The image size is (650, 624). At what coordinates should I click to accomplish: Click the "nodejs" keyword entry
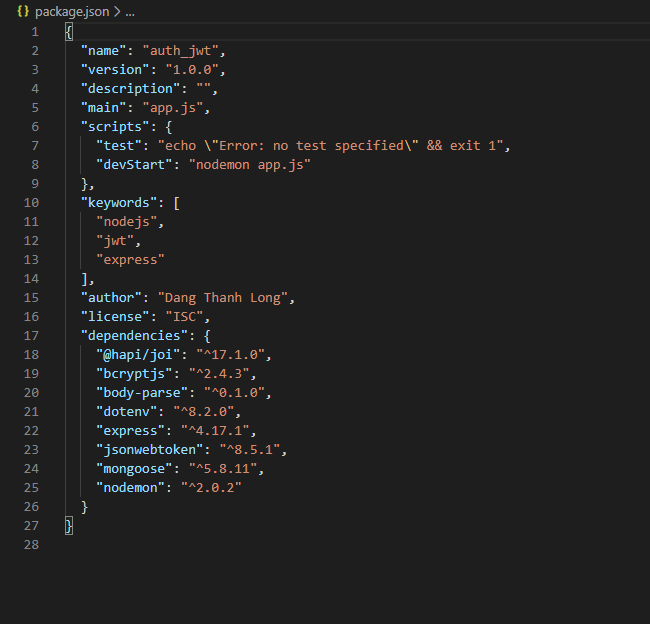pyautogui.click(x=127, y=222)
